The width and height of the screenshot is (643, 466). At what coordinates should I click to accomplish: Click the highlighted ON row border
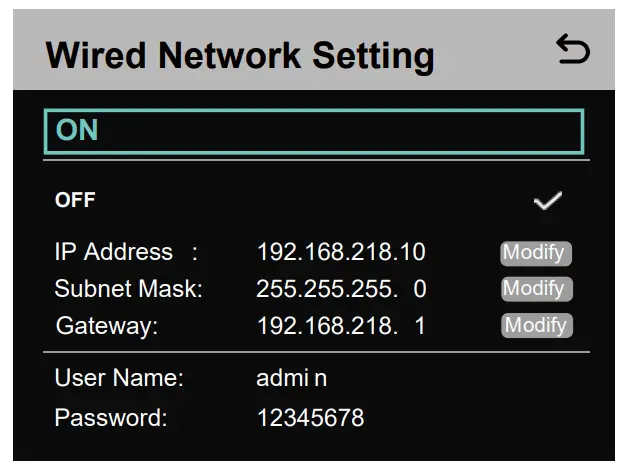tap(313, 112)
